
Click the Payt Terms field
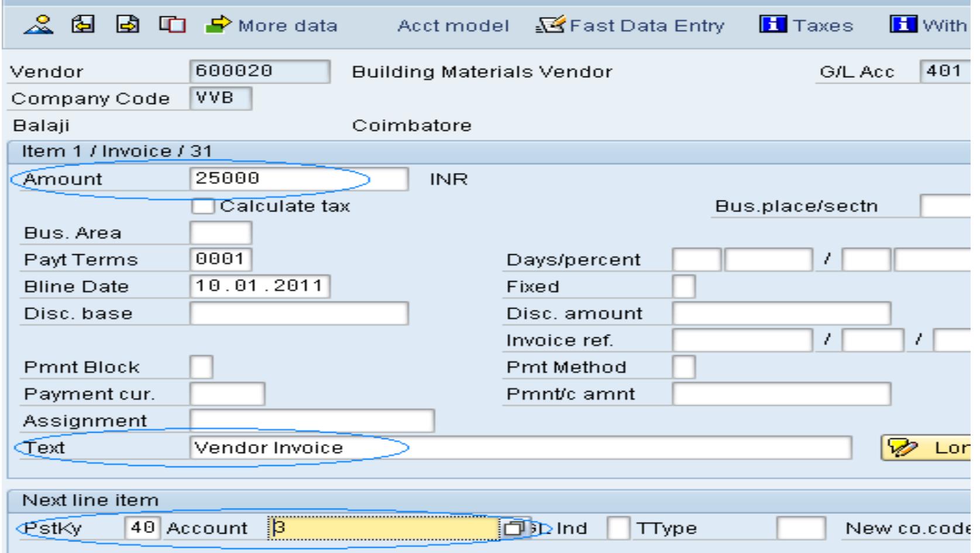click(x=221, y=260)
